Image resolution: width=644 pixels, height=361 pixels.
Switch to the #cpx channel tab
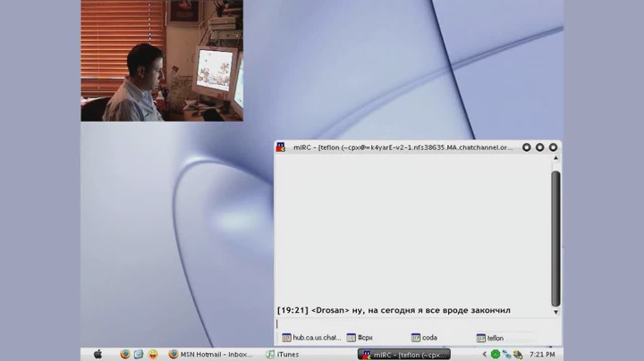click(360, 338)
